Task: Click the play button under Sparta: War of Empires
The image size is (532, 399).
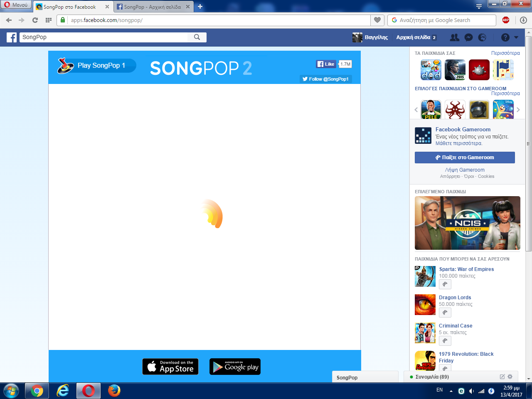Action: click(445, 284)
